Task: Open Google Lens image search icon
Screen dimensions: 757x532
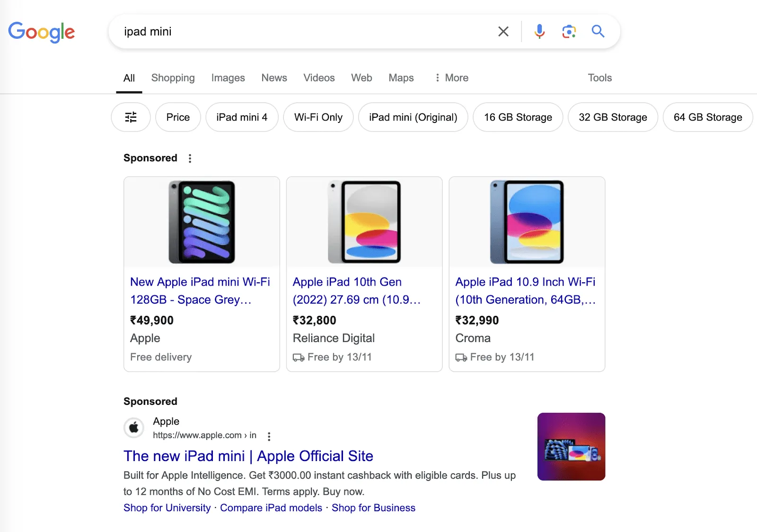Action: [569, 32]
